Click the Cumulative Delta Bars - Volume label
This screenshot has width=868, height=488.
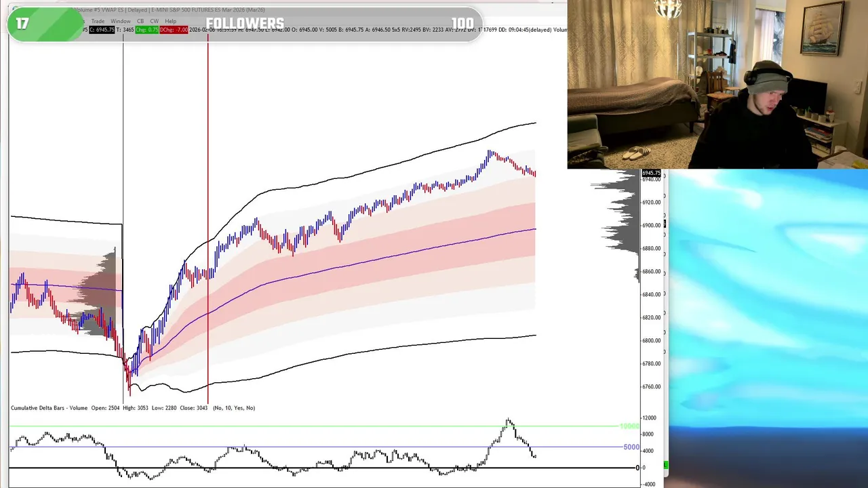(49, 408)
